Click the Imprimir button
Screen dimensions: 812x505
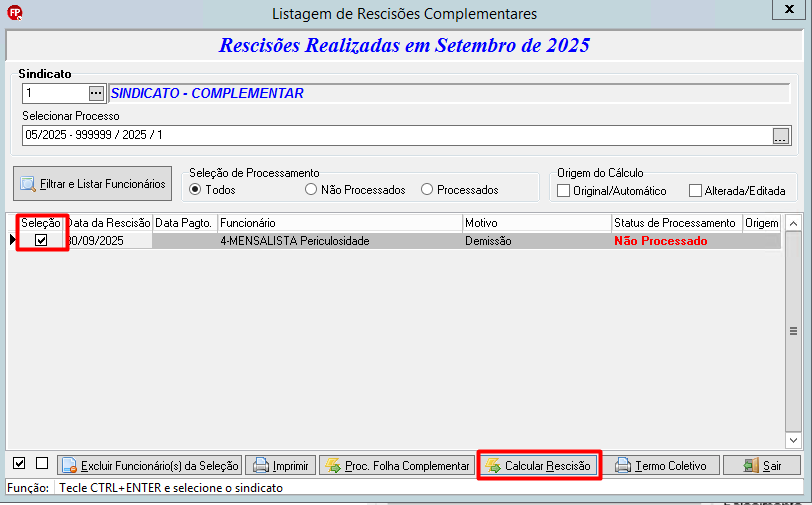[281, 466]
